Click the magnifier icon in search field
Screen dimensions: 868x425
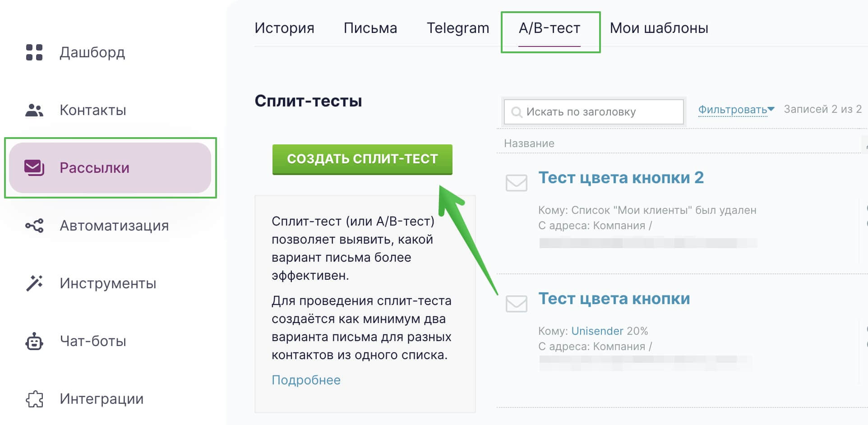point(517,111)
